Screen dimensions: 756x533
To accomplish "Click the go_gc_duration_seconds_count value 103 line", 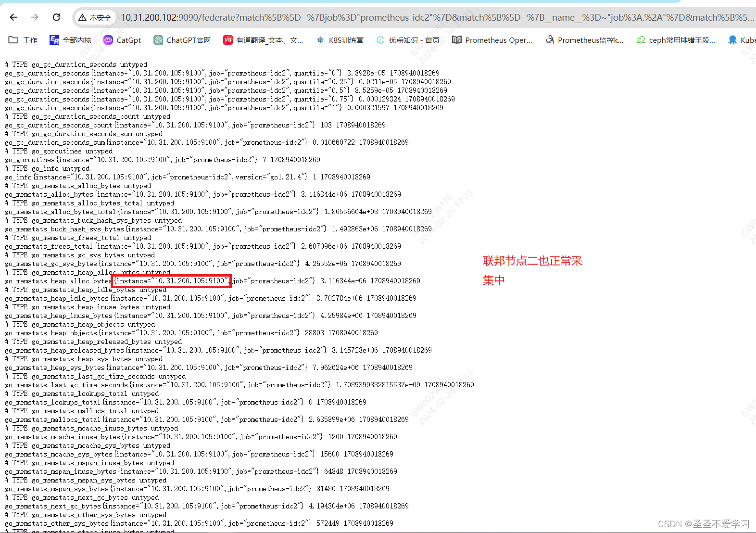I will (195, 125).
